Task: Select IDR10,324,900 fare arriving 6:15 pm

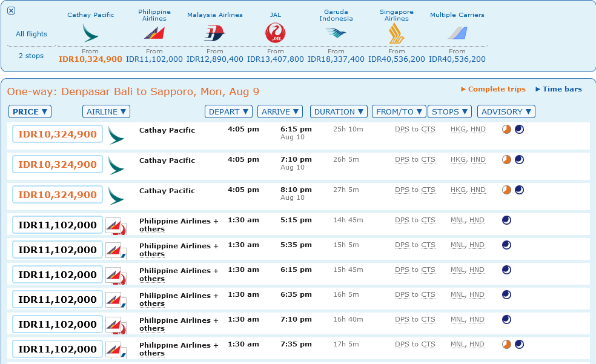Action: click(x=58, y=134)
